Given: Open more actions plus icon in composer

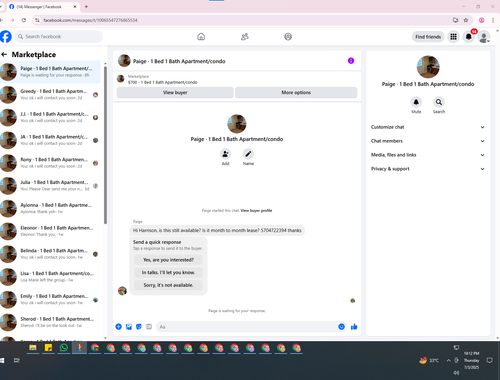Looking at the screenshot, I should click(118, 327).
